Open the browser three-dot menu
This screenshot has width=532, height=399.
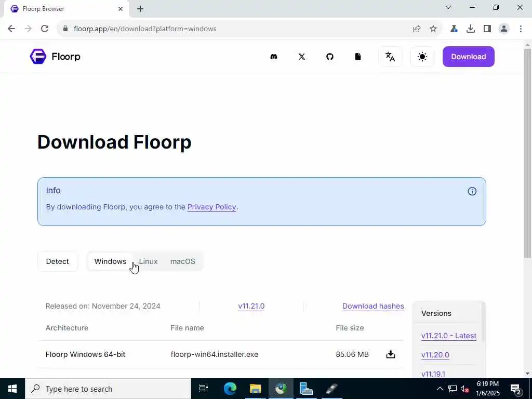click(521, 29)
